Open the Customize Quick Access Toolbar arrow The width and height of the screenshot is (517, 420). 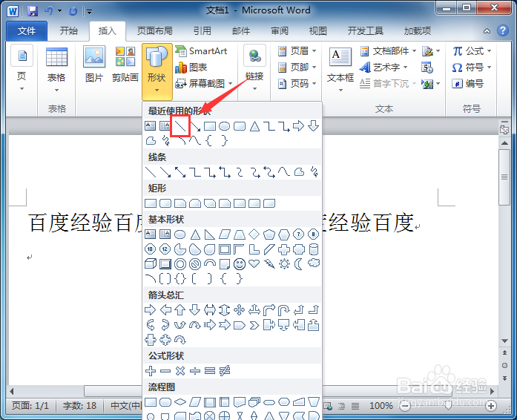89,12
